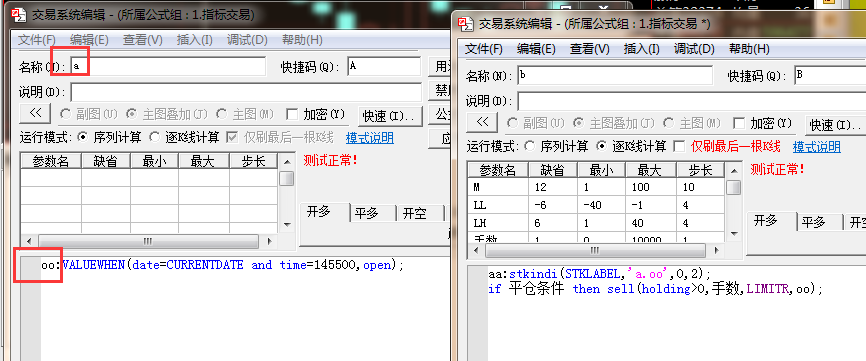Collapse panel with the << button in left window
Image resolution: width=866 pixels, height=361 pixels.
click(x=35, y=113)
